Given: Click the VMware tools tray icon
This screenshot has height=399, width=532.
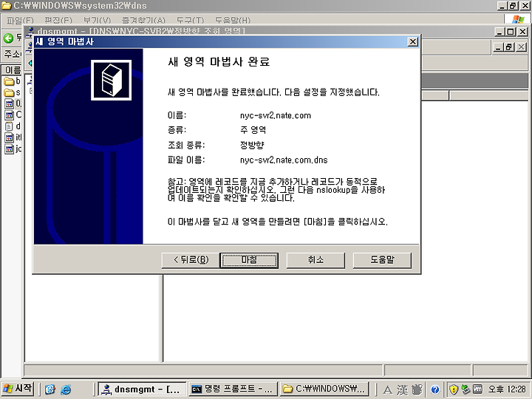Looking at the screenshot, I should tap(477, 389).
